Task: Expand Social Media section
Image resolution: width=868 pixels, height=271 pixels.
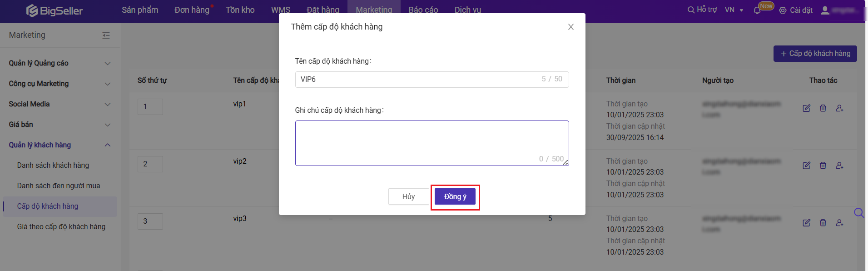Action: pos(60,104)
